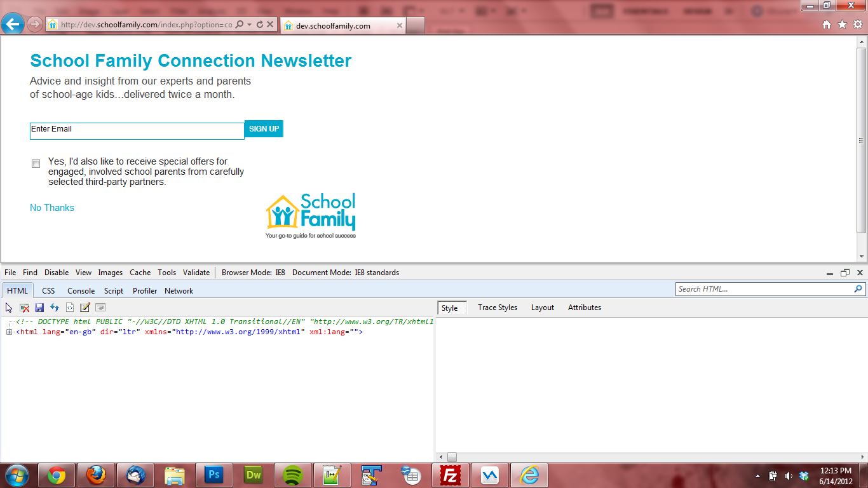The width and height of the screenshot is (868, 488).
Task: Open the IE favorites star icon
Action: click(x=842, y=25)
